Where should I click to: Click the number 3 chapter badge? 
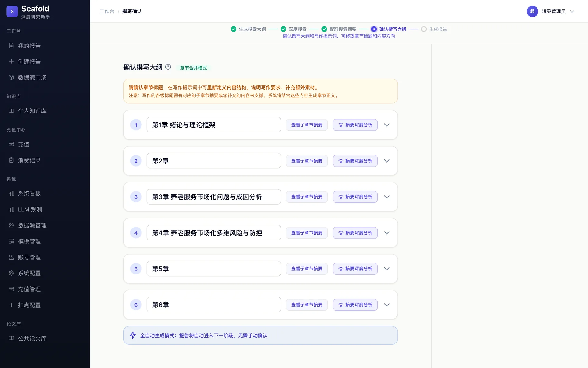click(x=136, y=197)
